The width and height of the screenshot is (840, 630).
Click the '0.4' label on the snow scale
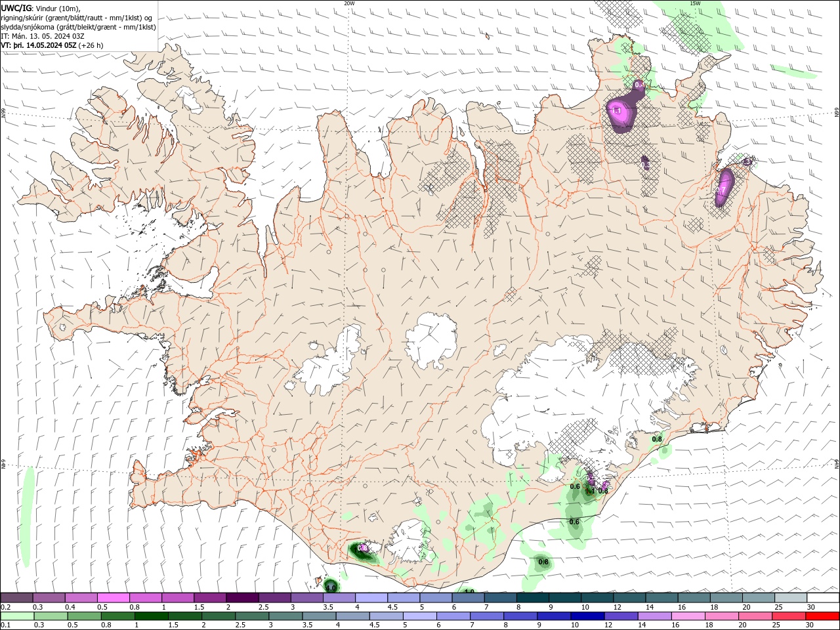point(70,607)
